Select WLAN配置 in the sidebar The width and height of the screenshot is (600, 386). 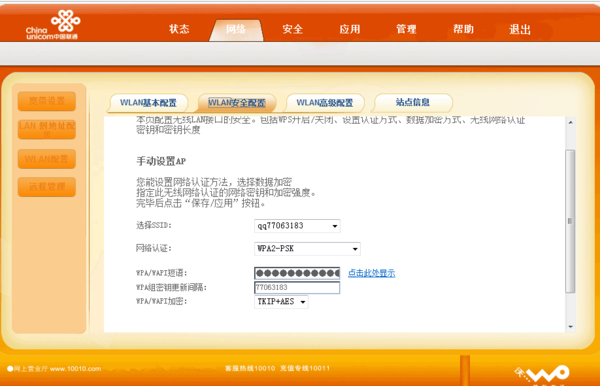[47, 159]
